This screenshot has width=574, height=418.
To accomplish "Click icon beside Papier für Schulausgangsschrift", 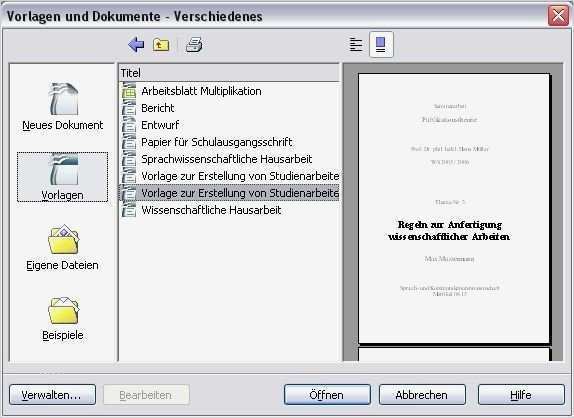I will [x=128, y=142].
